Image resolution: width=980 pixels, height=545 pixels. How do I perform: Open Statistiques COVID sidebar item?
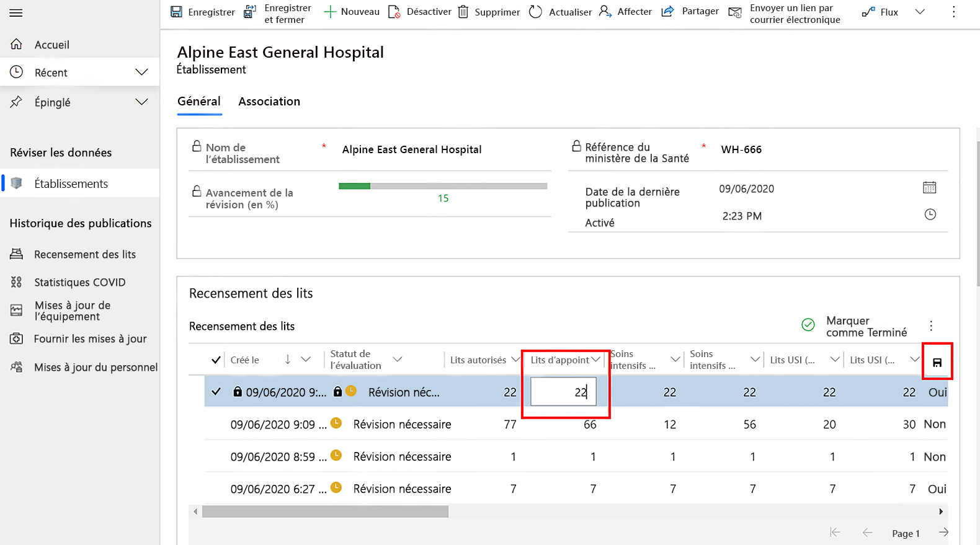pyautogui.click(x=79, y=282)
